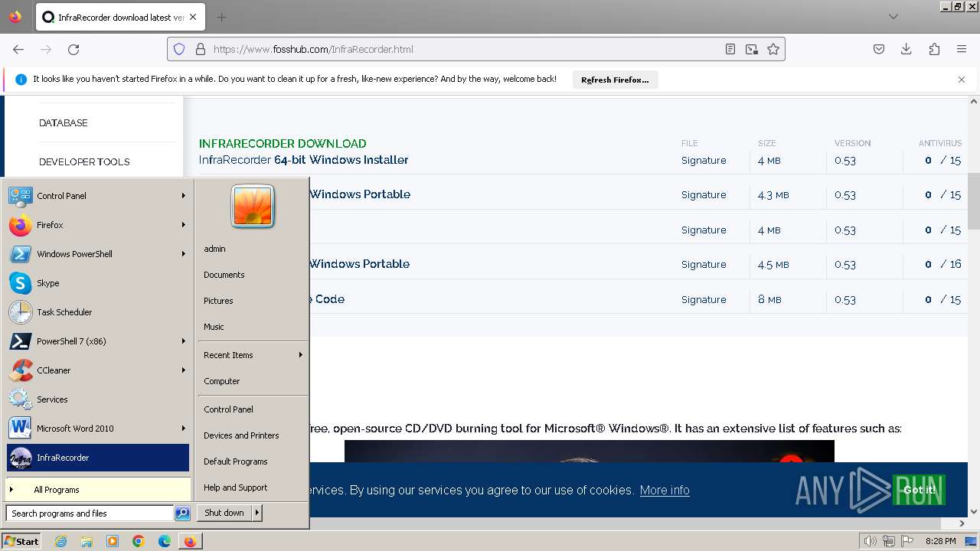980x551 pixels.
Task: Expand Firefox jump list arrow
Action: click(x=183, y=225)
